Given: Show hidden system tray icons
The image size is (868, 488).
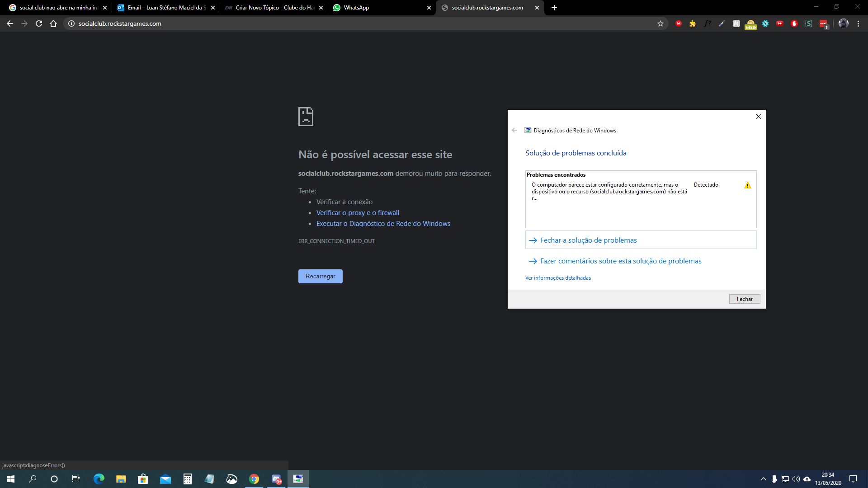Looking at the screenshot, I should click(763, 479).
